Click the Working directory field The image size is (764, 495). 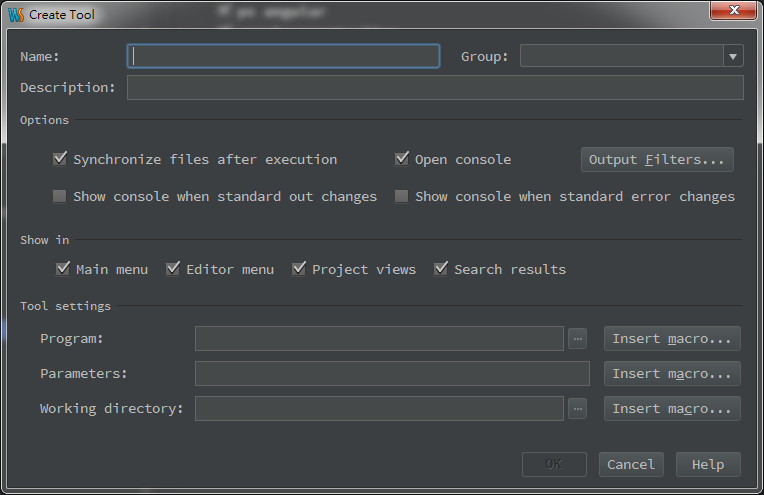point(380,409)
